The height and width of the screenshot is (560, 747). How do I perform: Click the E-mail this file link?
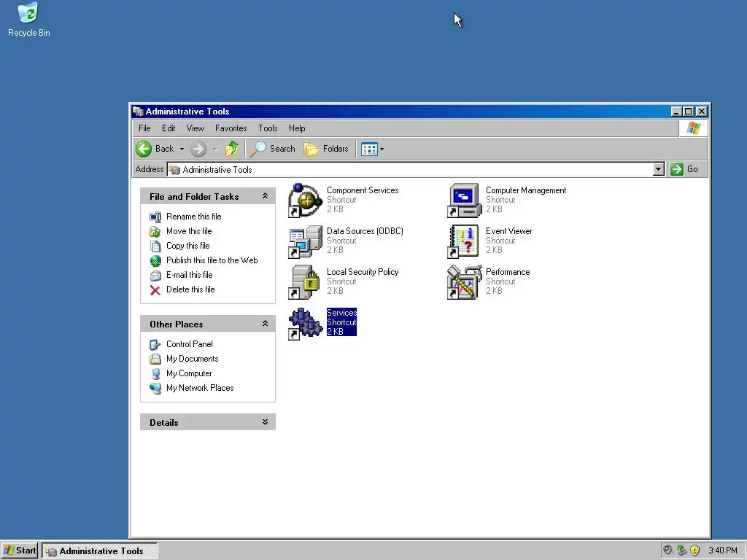click(189, 275)
